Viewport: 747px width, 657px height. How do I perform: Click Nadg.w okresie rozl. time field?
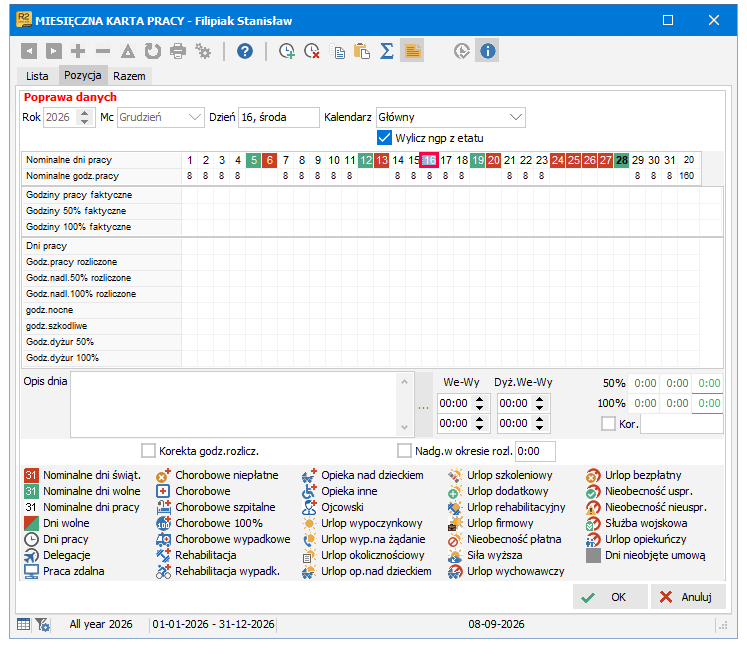[x=535, y=451]
